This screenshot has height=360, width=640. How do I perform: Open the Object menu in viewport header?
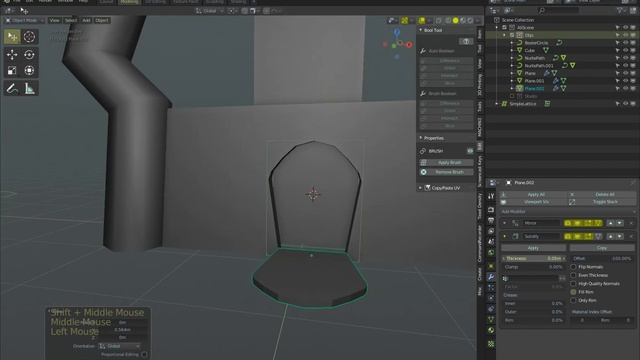(x=102, y=20)
